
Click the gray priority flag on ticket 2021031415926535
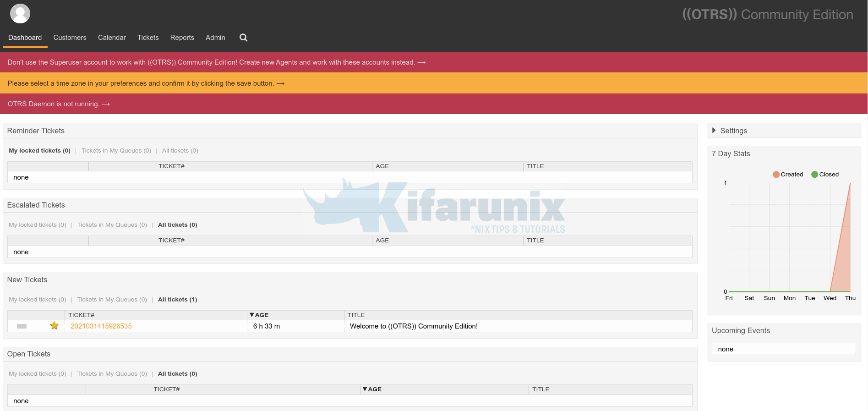(x=22, y=326)
